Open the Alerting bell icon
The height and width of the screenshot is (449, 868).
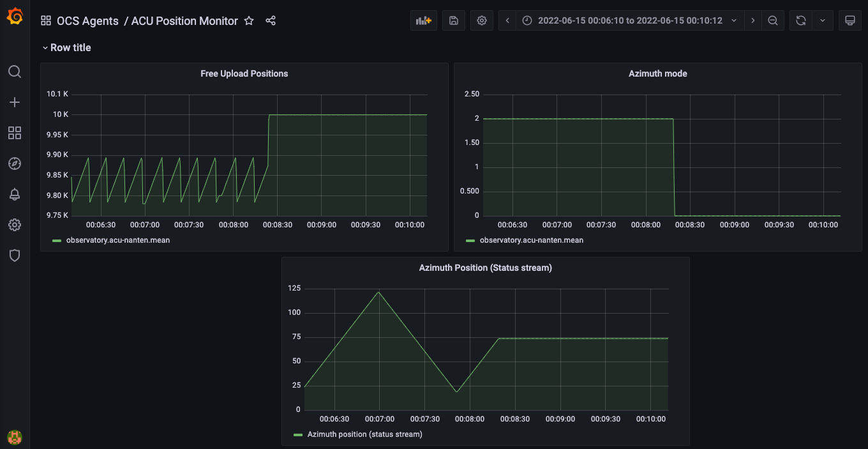pos(15,194)
